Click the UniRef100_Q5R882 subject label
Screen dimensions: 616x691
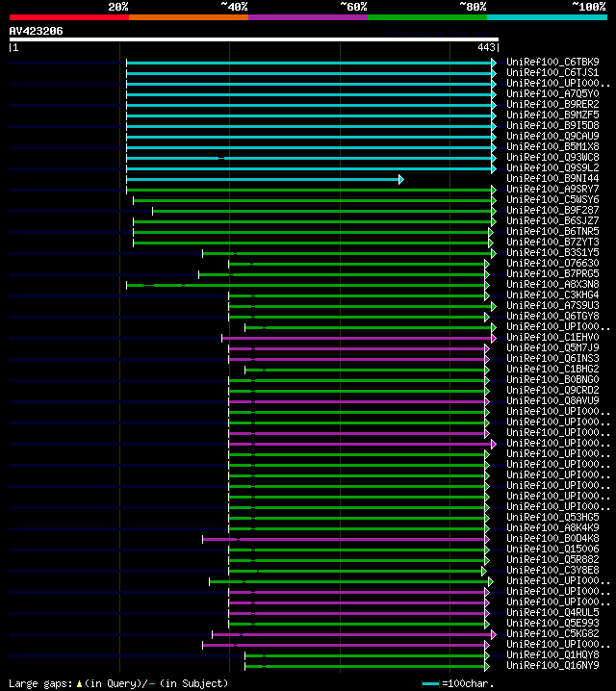tap(552, 559)
